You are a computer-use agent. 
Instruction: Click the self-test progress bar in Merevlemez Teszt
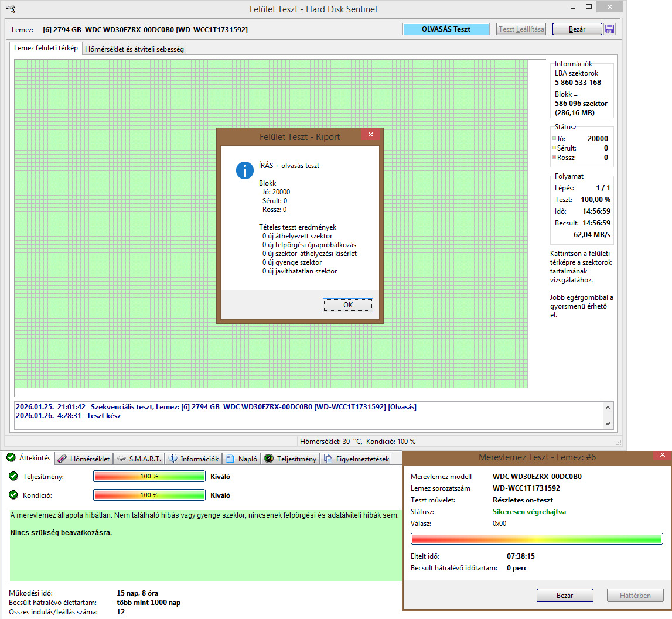pyautogui.click(x=537, y=538)
